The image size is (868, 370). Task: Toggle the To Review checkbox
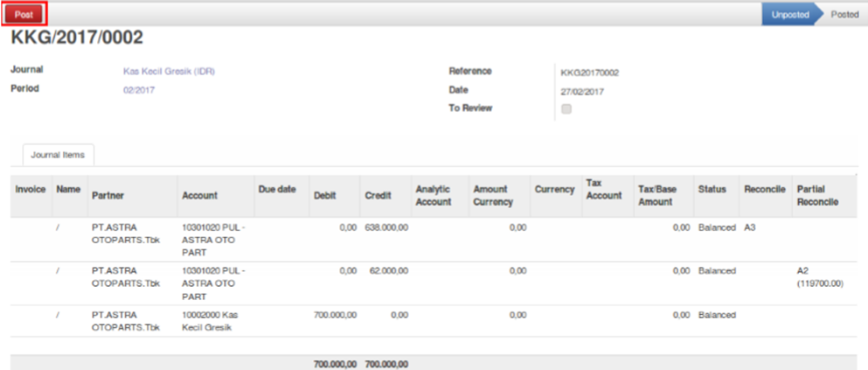[566, 109]
